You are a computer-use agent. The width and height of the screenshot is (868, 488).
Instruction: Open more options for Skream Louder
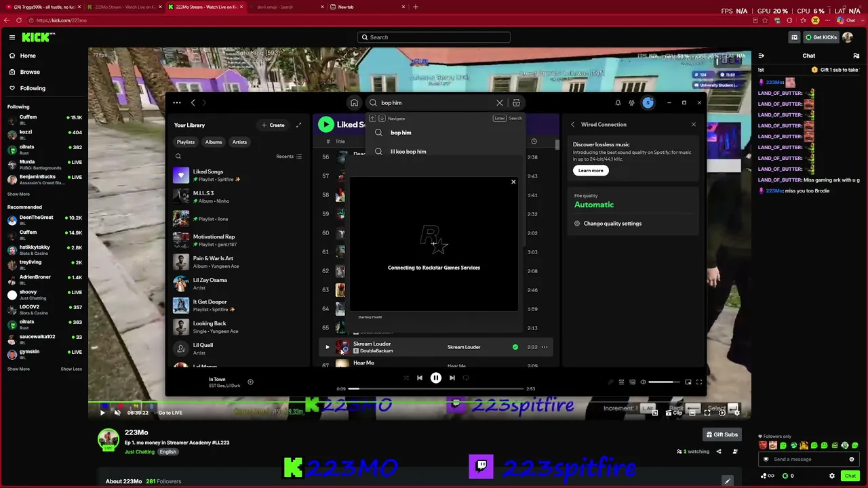[545, 347]
